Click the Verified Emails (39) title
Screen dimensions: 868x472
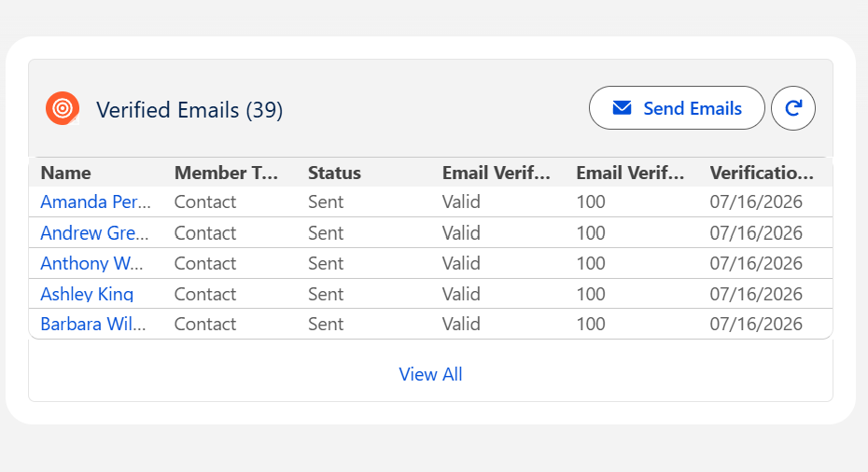point(189,109)
